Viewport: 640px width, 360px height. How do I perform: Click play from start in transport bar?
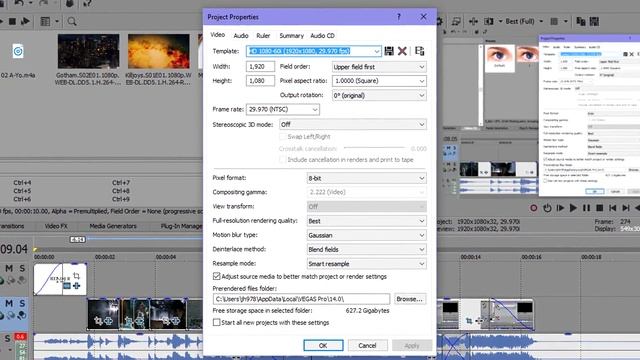click(x=560, y=208)
